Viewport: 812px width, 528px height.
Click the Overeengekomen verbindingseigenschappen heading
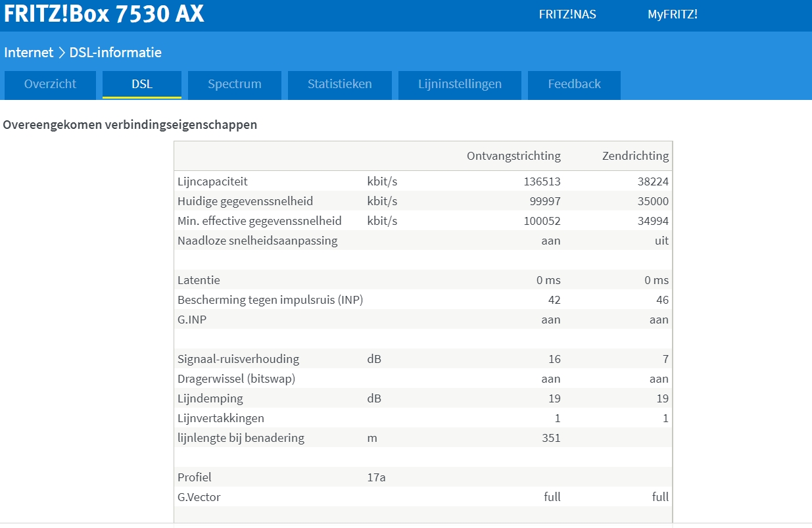pos(130,124)
